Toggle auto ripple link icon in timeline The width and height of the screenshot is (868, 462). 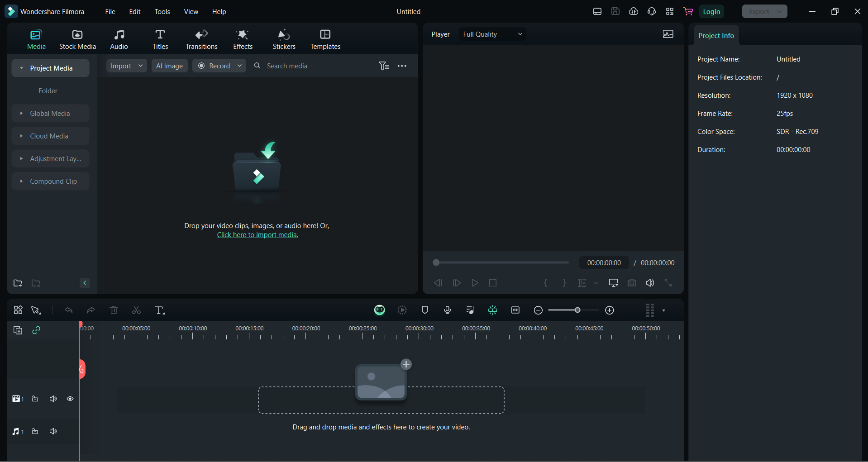(36, 330)
